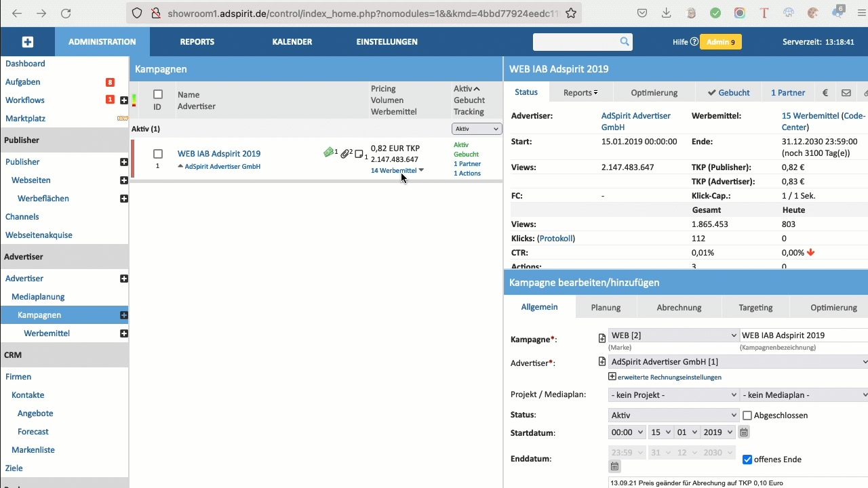Image resolution: width=868 pixels, height=488 pixels.
Task: Switch to the Targeting tab
Action: click(x=756, y=307)
